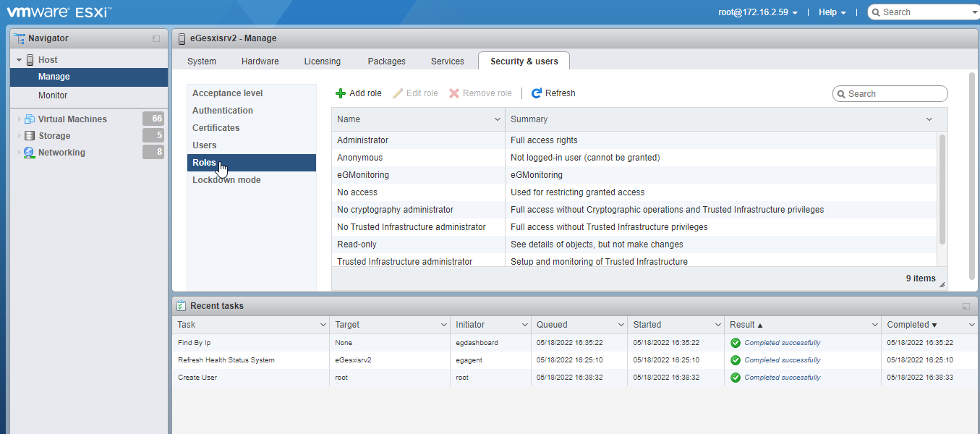Open the top search box dropdown arrow

point(974,12)
